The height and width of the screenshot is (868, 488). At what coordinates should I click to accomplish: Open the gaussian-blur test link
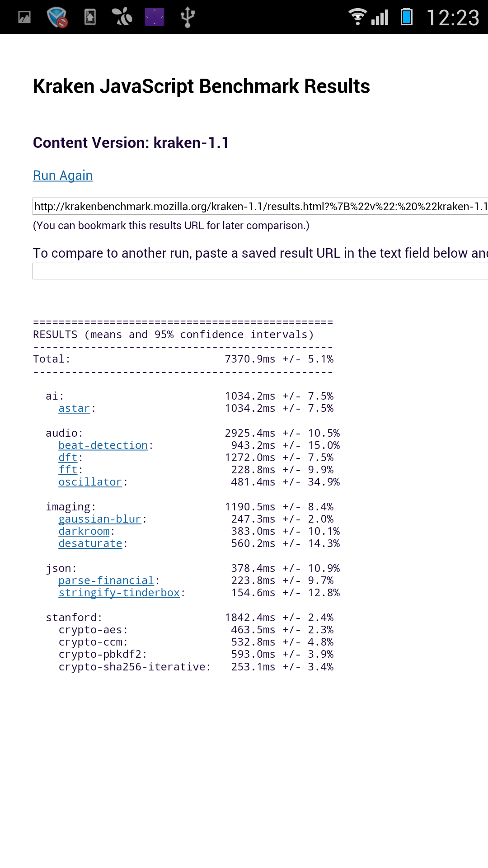point(100,519)
